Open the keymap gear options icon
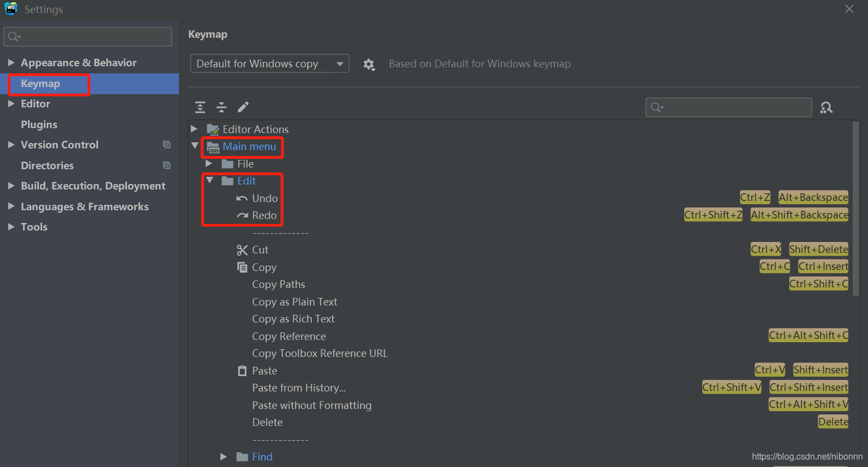Viewport: 868px width, 467px height. (x=369, y=65)
